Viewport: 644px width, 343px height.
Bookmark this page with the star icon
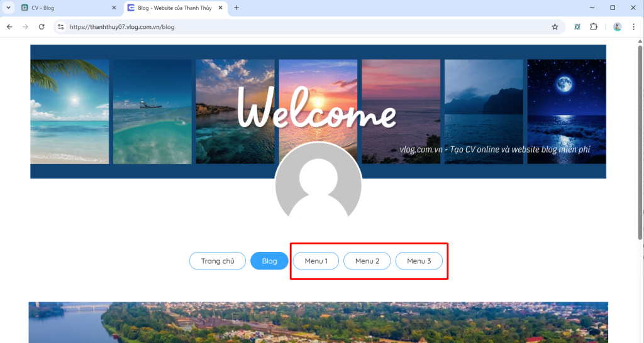point(555,26)
